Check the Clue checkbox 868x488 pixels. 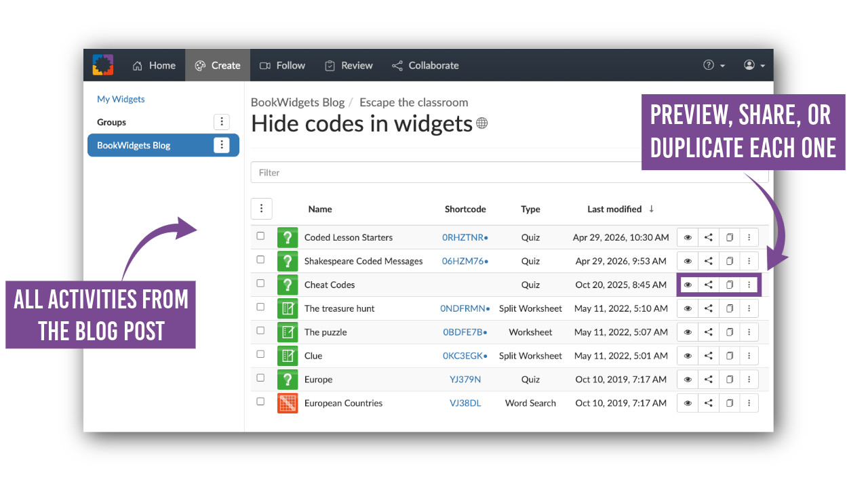tap(260, 354)
